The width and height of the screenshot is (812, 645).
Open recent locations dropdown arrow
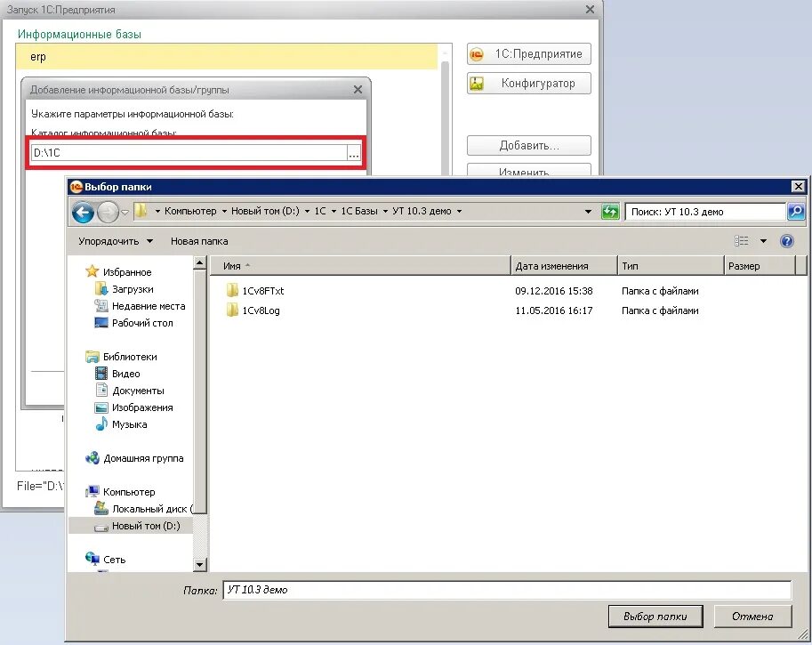point(125,213)
